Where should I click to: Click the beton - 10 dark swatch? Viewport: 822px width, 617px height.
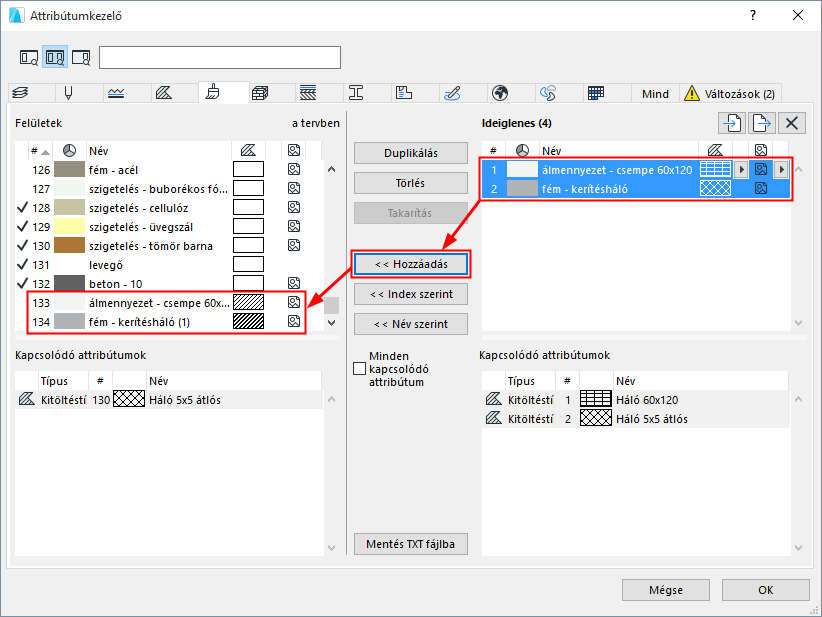pyautogui.click(x=69, y=284)
